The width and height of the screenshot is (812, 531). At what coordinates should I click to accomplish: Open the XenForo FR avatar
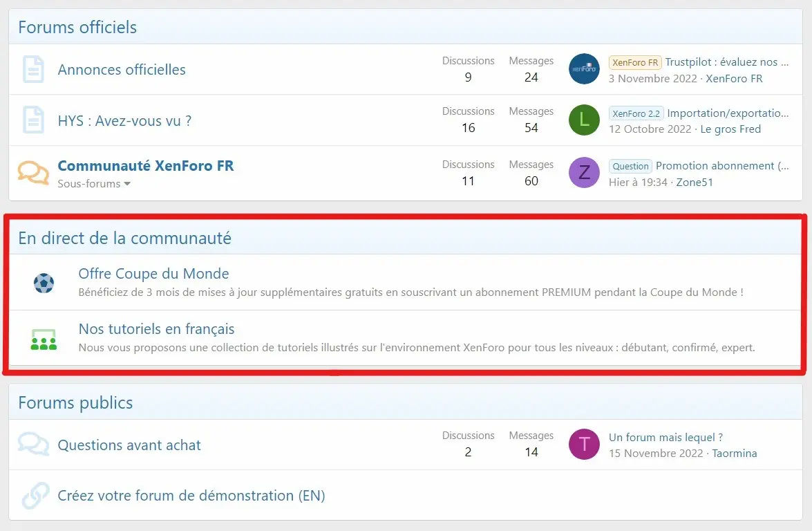(584, 69)
